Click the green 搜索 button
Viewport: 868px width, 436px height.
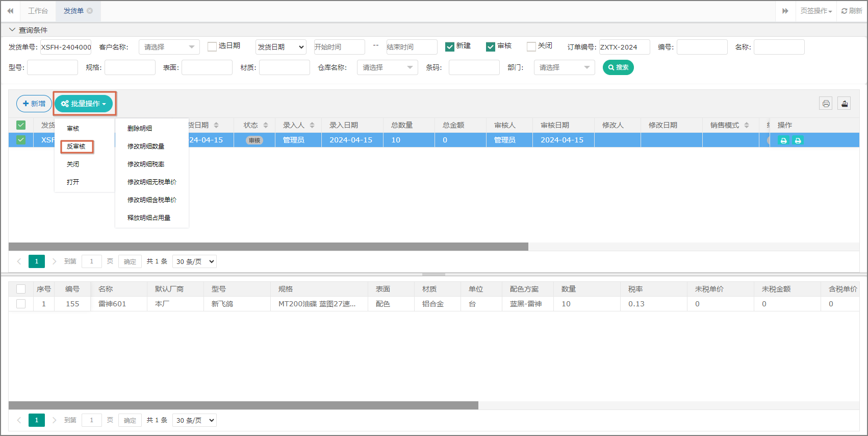tap(618, 67)
